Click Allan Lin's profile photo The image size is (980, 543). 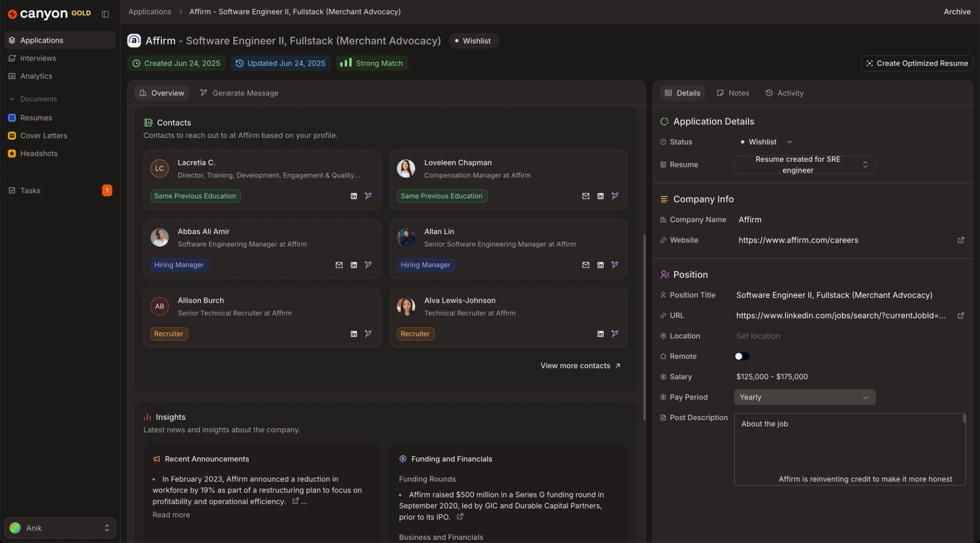[406, 237]
